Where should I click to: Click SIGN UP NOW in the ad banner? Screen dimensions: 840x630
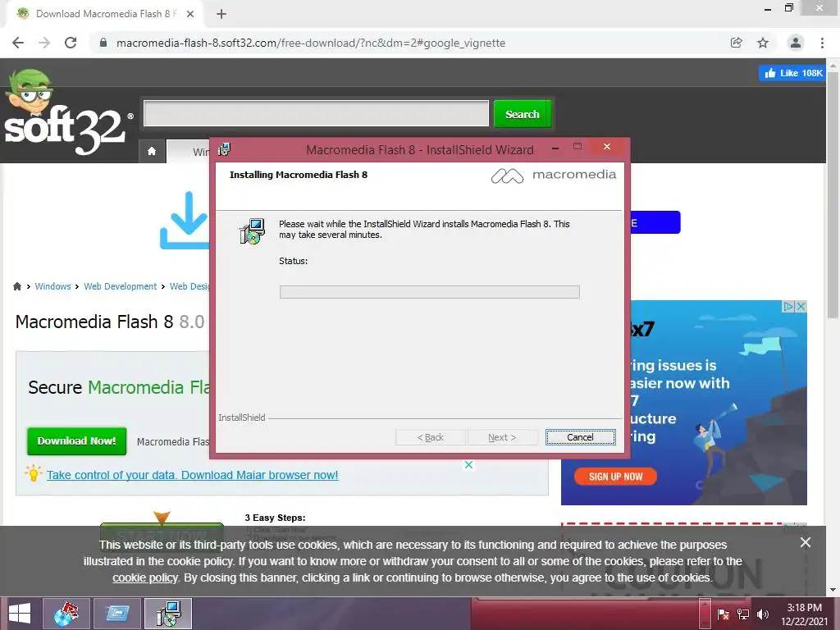(x=615, y=477)
